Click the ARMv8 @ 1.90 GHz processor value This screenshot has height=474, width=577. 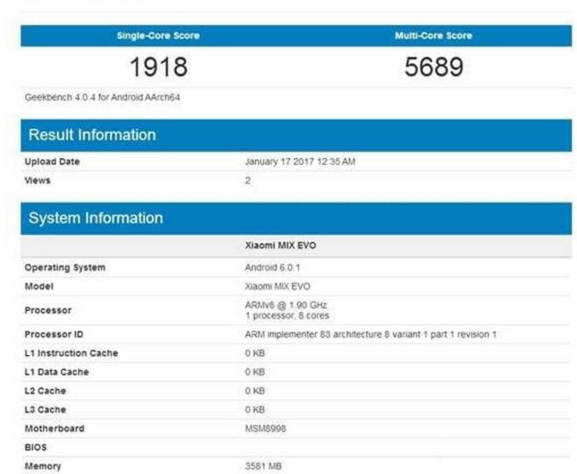coord(286,305)
